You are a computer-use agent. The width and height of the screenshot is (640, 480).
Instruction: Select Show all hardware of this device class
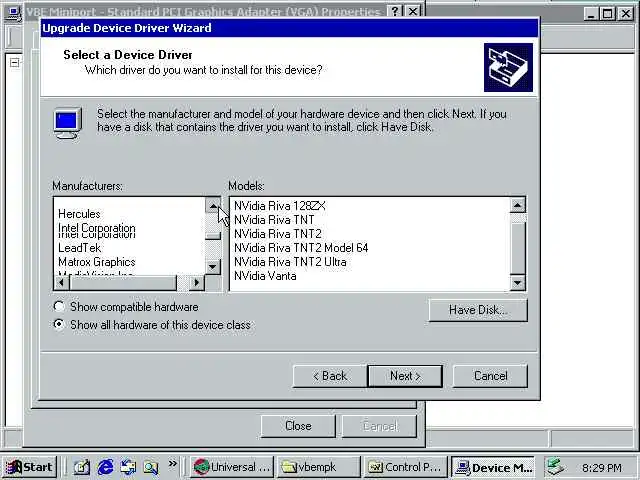pyautogui.click(x=59, y=325)
